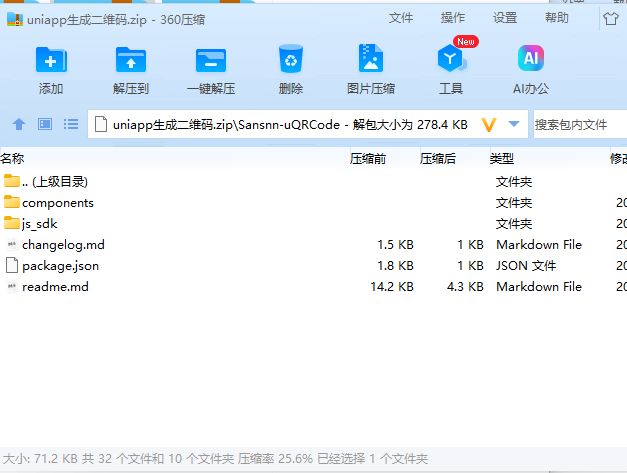Click the One-click Extract (一键解压) icon
This screenshot has height=473, width=627.
[211, 61]
